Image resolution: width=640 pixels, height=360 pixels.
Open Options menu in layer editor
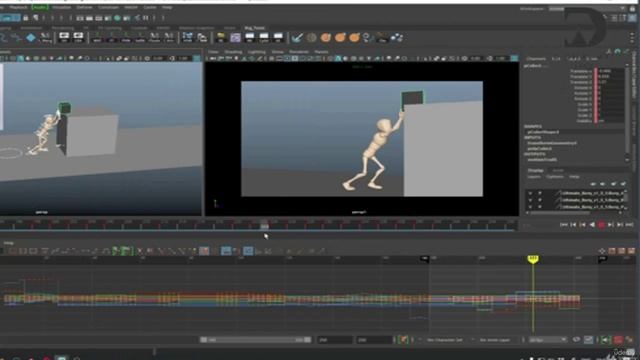tap(555, 177)
